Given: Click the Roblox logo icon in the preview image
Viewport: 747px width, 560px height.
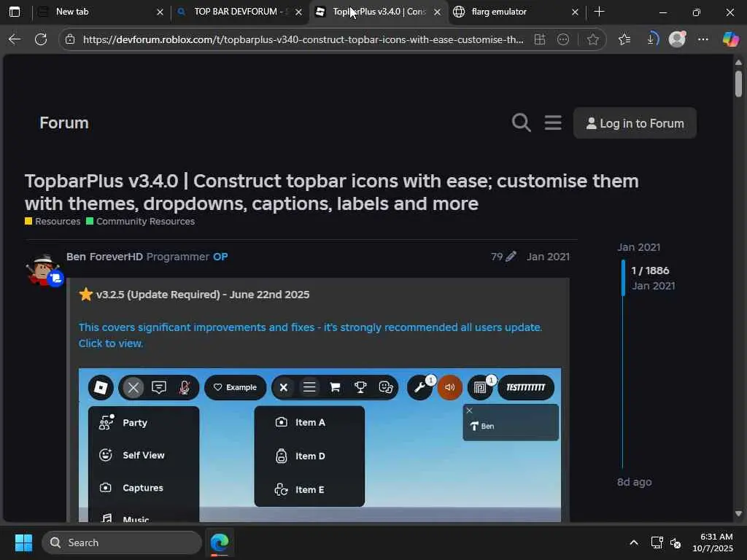Looking at the screenshot, I should point(101,387).
